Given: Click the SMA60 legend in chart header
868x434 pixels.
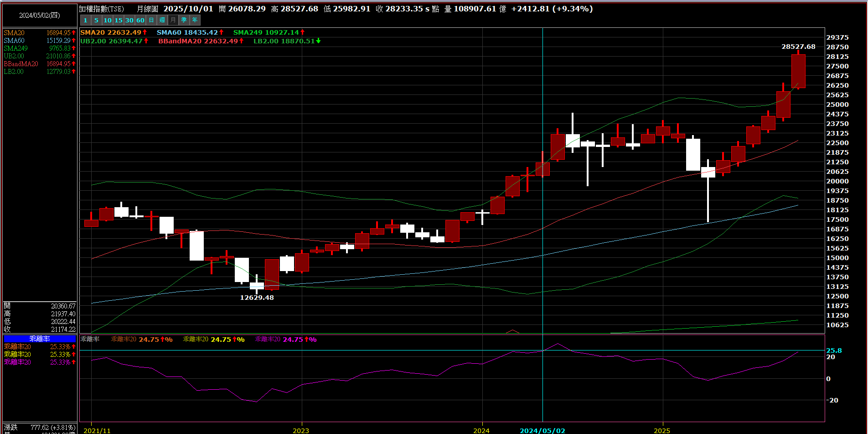Looking at the screenshot, I should point(187,32).
